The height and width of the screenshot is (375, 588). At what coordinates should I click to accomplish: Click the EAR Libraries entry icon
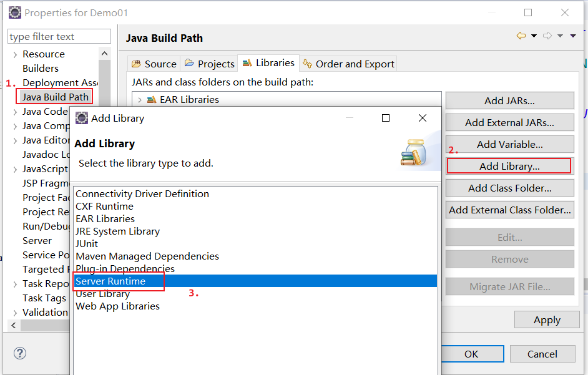coord(151,99)
